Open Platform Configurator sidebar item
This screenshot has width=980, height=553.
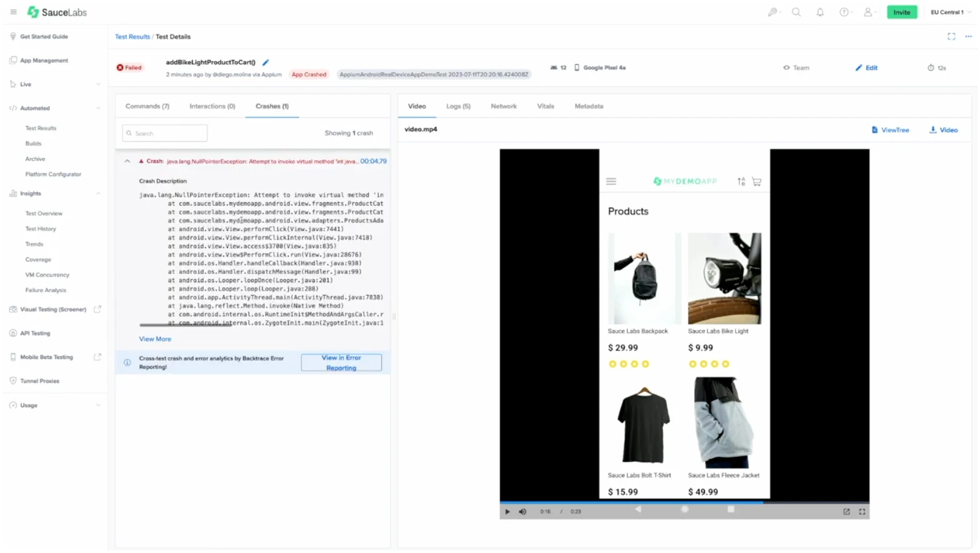click(53, 175)
